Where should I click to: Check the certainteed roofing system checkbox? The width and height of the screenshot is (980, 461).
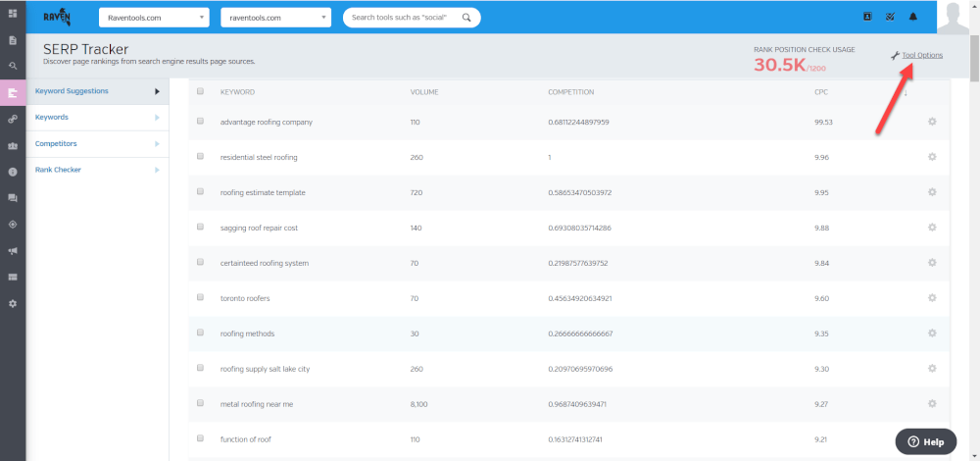[201, 262]
